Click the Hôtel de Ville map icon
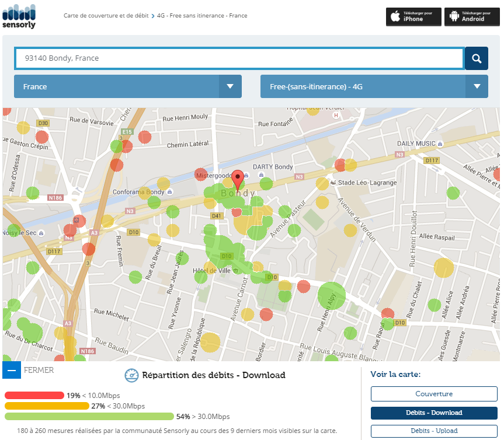The height and width of the screenshot is (440, 504). [236, 271]
